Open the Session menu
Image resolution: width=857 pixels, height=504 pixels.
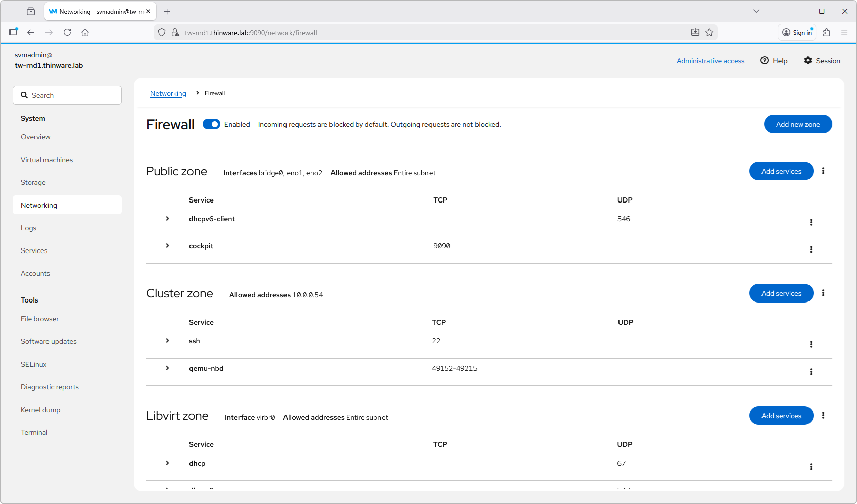[822, 61]
